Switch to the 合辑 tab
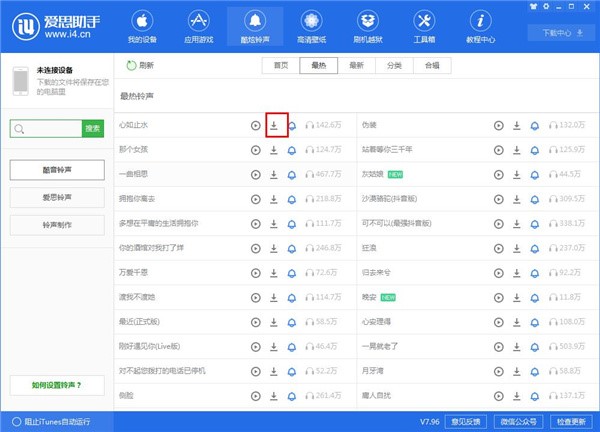This screenshot has width=600, height=432. click(432, 65)
